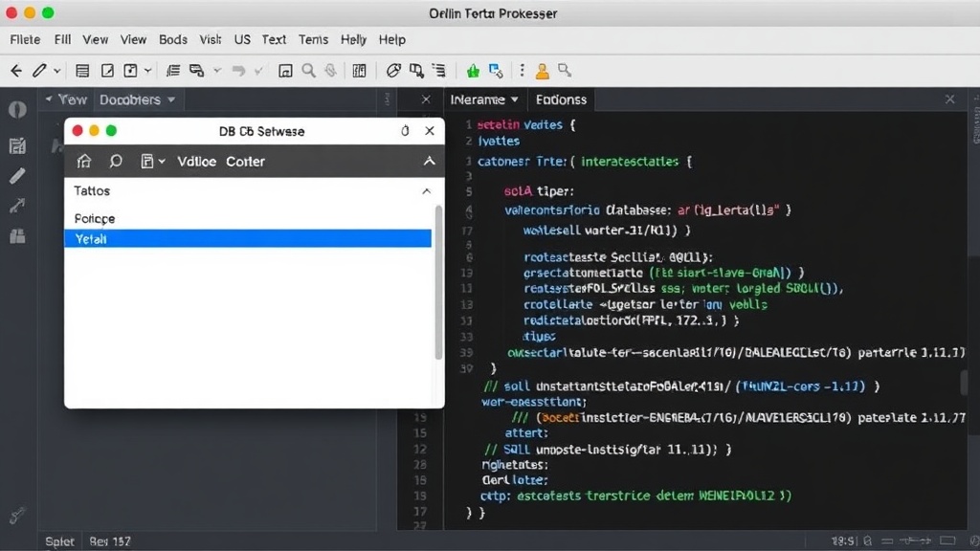Click the green thumbs-up icon
Image resolution: width=980 pixels, height=551 pixels.
pos(473,71)
